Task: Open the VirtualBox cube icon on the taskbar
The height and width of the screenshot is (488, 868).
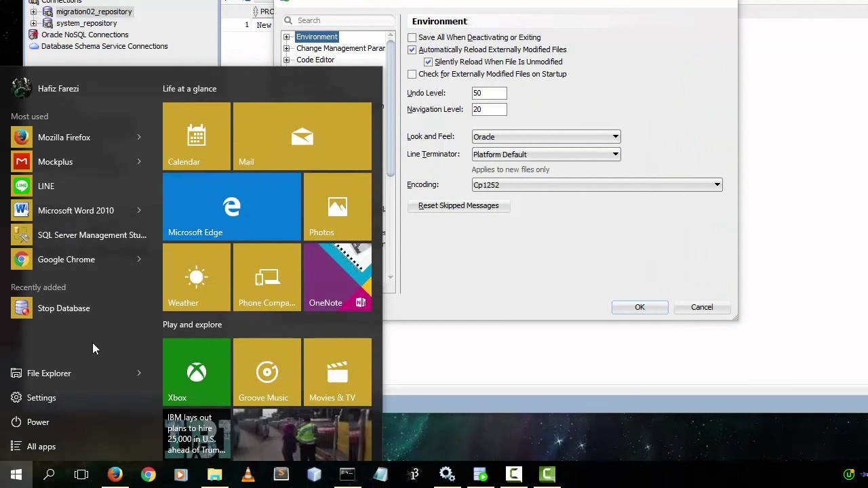Action: click(x=314, y=474)
